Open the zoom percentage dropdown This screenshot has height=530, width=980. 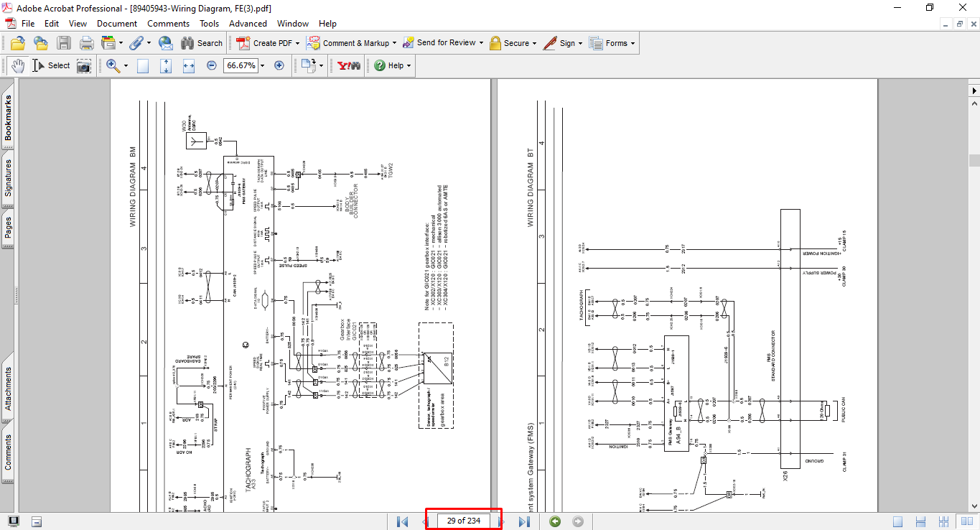click(x=262, y=65)
